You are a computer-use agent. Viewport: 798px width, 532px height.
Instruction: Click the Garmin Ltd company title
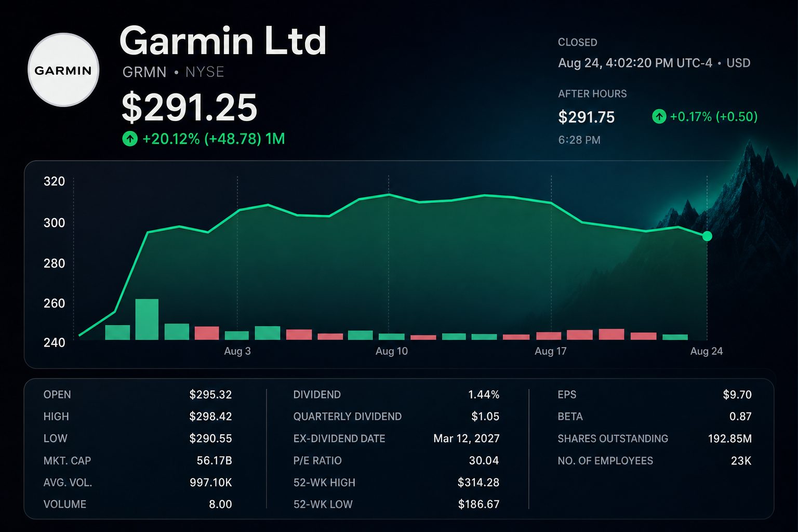click(223, 41)
